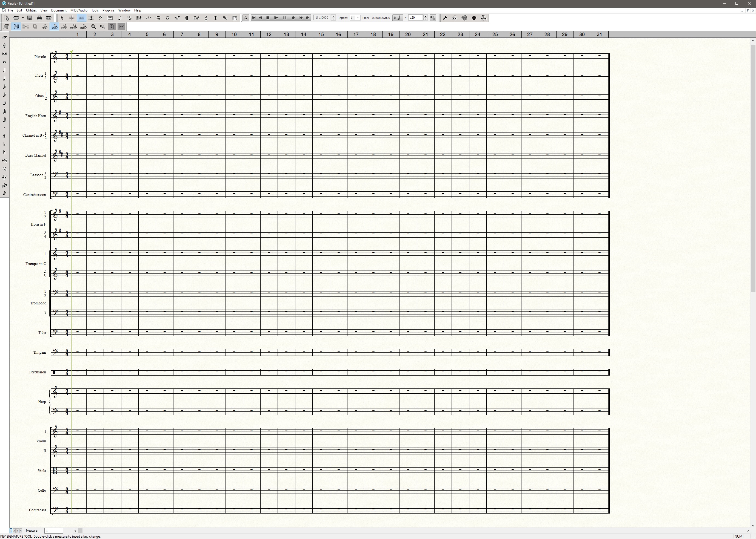Open the Repeat dropdown
This screenshot has width=756, height=539.
pyautogui.click(x=358, y=18)
